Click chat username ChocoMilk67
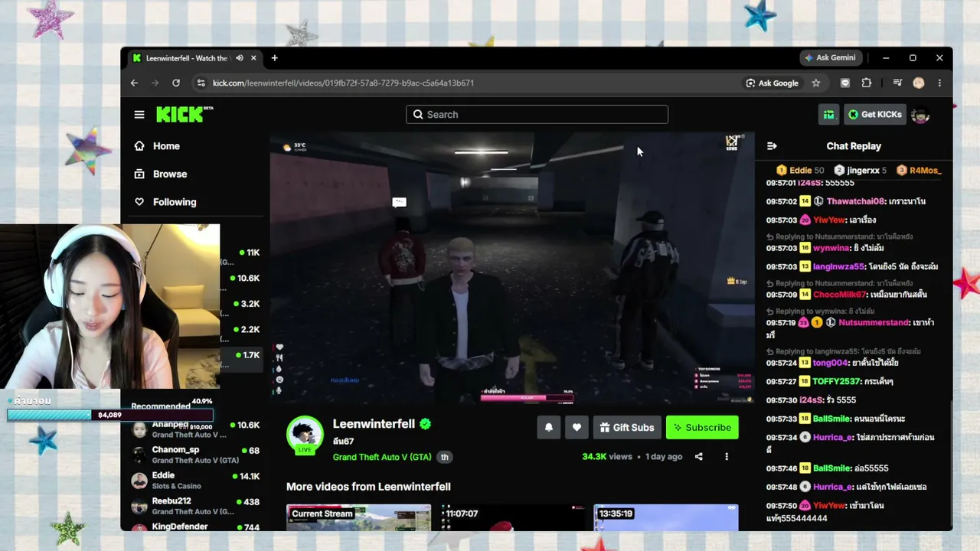The height and width of the screenshot is (551, 980). (x=840, y=295)
